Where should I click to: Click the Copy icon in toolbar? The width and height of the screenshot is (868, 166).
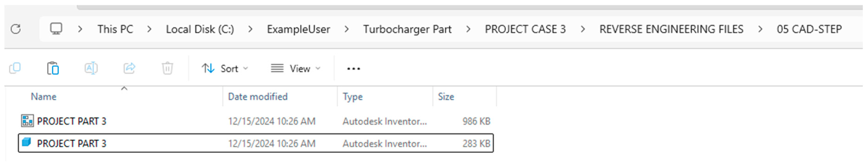tap(15, 69)
